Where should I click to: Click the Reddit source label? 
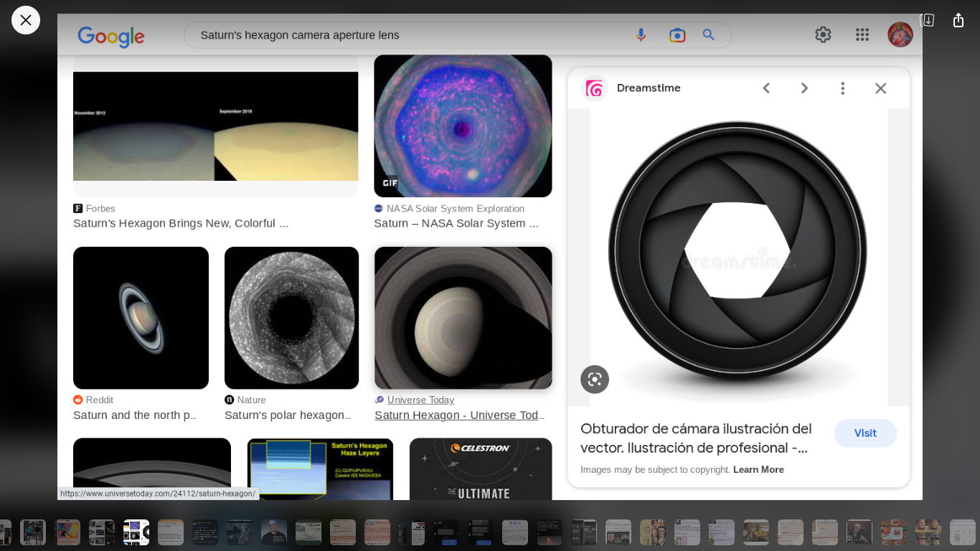coord(100,400)
